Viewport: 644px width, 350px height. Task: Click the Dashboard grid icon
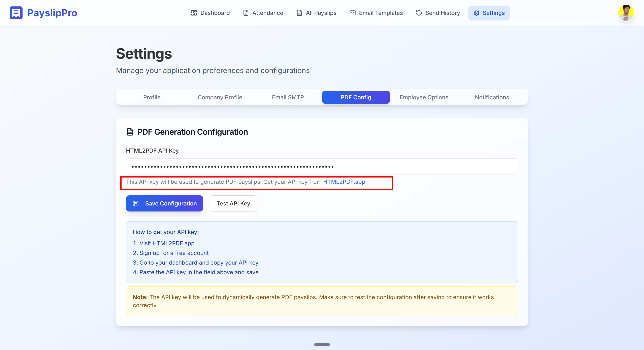click(194, 13)
